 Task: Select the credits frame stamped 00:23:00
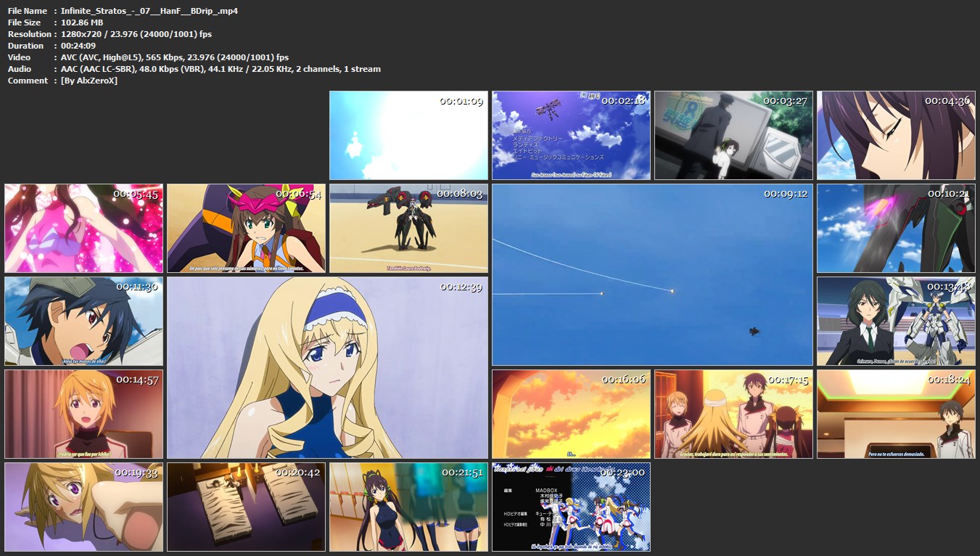[x=571, y=507]
